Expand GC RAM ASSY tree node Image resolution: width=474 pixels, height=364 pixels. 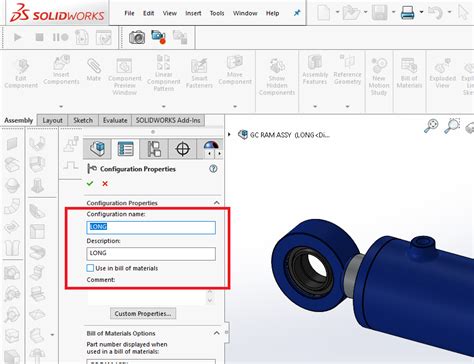(229, 134)
